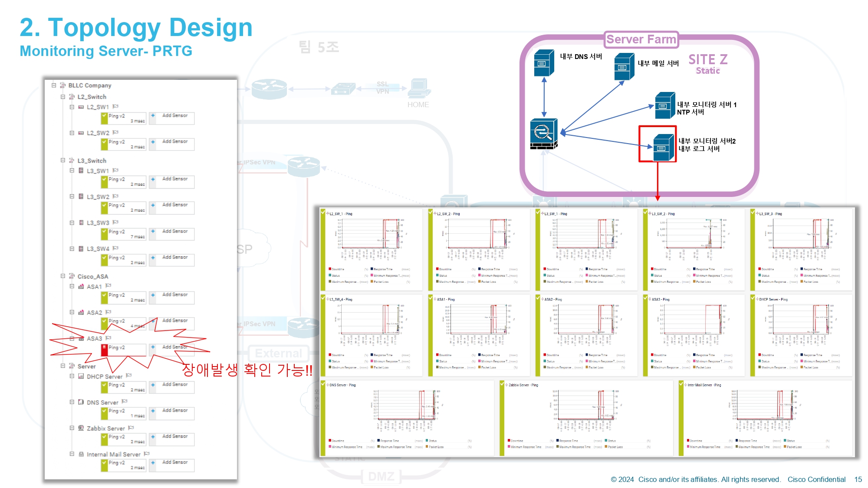The image size is (868, 488).
Task: Open the L2_SW_1 - Ping graph
Action: [372, 250]
